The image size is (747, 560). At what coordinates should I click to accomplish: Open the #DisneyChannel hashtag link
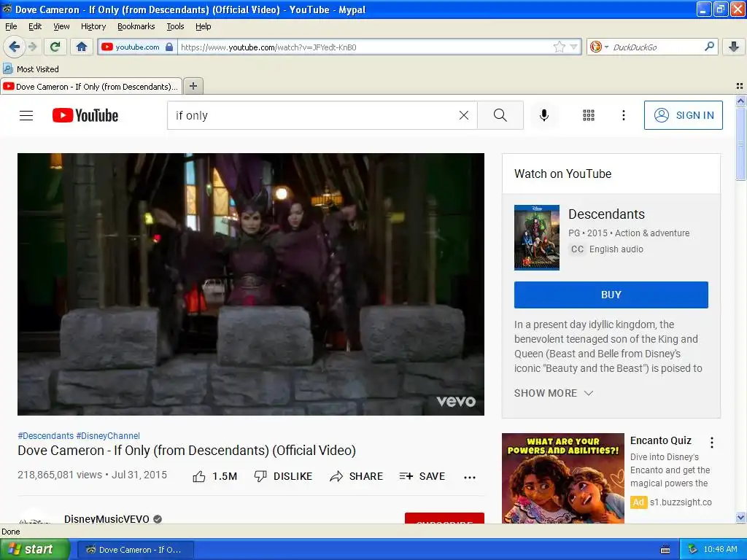pyautogui.click(x=108, y=436)
